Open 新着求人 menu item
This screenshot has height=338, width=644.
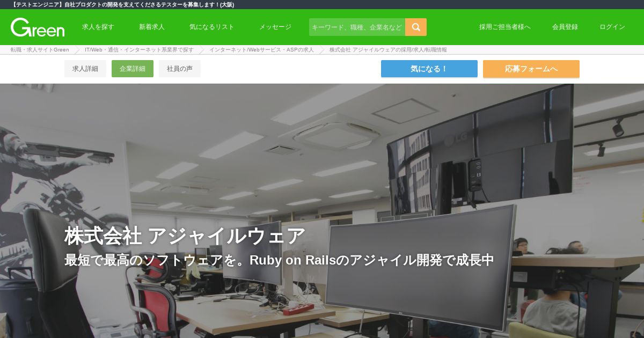(x=152, y=27)
